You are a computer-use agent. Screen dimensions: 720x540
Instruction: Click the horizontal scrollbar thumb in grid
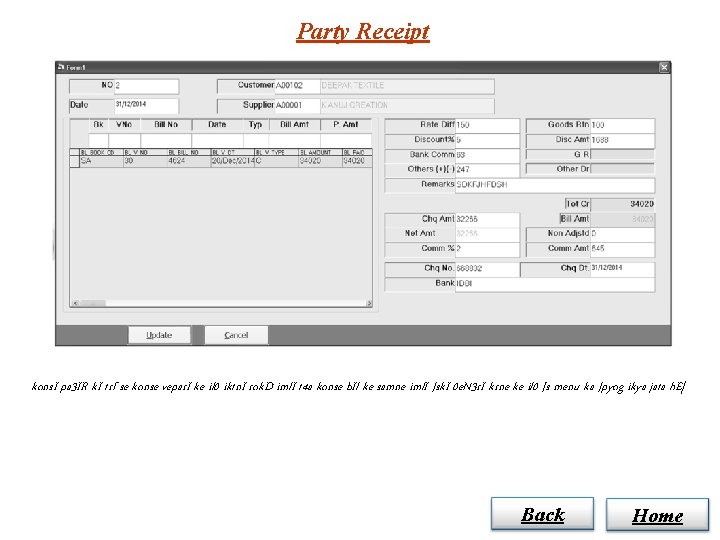click(93, 304)
